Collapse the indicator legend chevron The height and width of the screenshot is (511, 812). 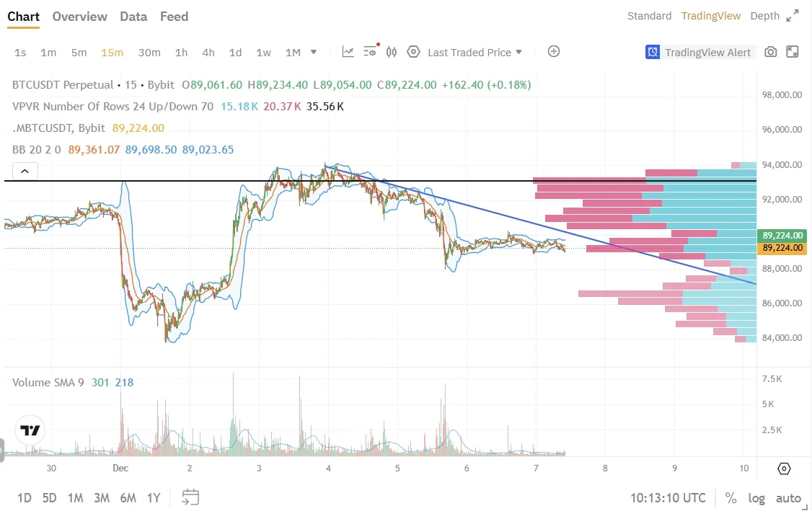click(25, 172)
